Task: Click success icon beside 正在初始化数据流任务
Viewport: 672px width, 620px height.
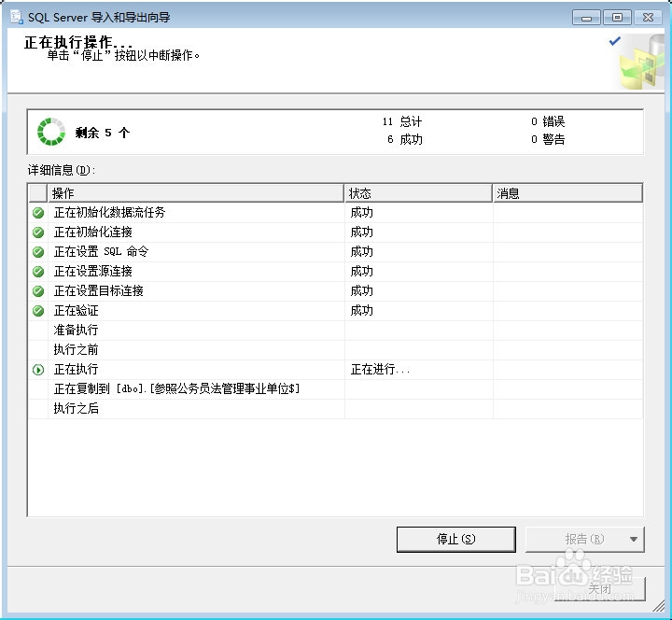Action: [38, 213]
